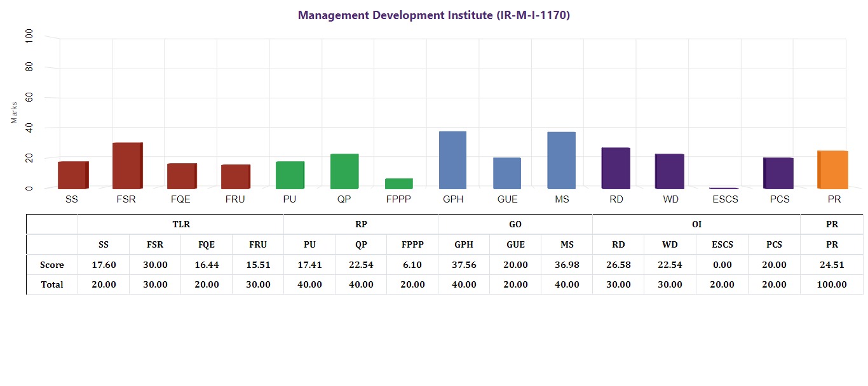
Task: Click the Marks y-axis title
Action: [15, 112]
